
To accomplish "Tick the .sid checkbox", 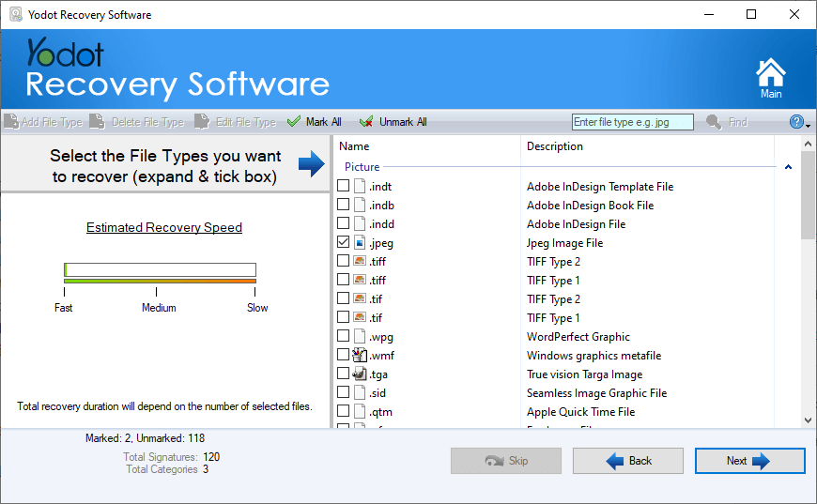I will (344, 392).
